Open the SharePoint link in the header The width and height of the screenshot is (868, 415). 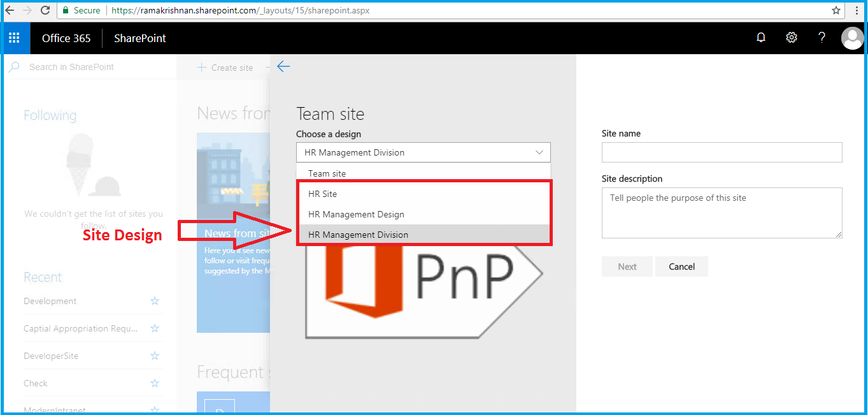pyautogui.click(x=140, y=38)
